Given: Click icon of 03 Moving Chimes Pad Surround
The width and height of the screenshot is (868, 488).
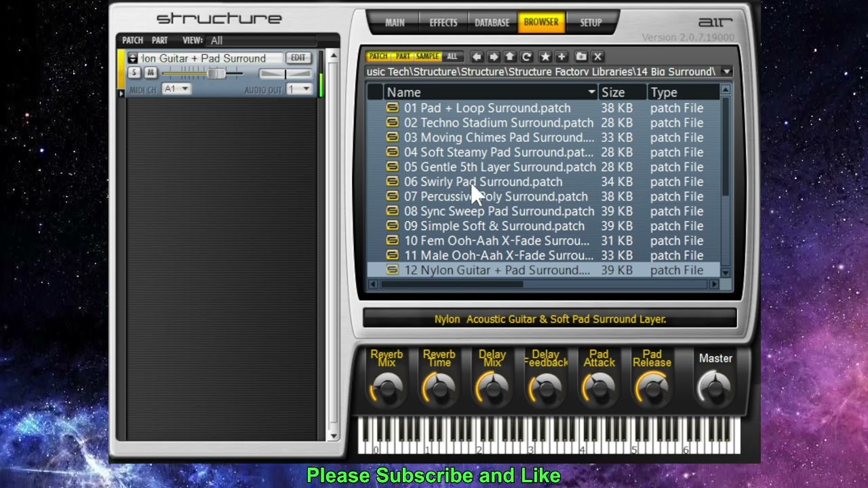Looking at the screenshot, I should coord(392,138).
